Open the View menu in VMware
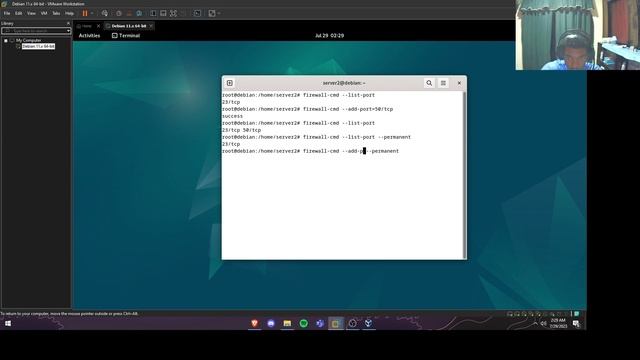The height and width of the screenshot is (360, 640). pos(31,13)
